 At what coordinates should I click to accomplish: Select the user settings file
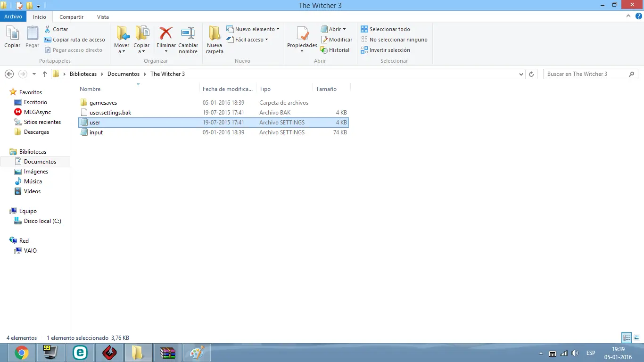213,123
